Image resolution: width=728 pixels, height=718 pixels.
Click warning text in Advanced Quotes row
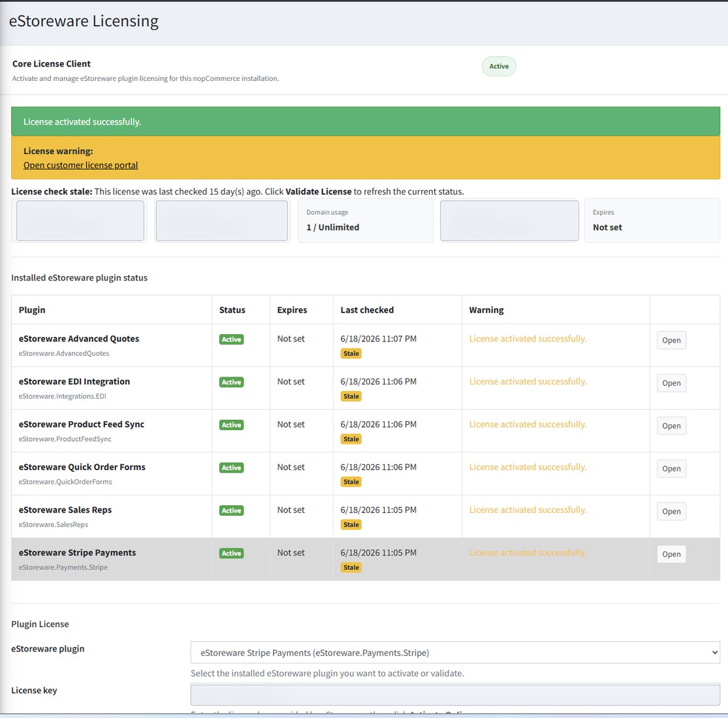(x=528, y=339)
